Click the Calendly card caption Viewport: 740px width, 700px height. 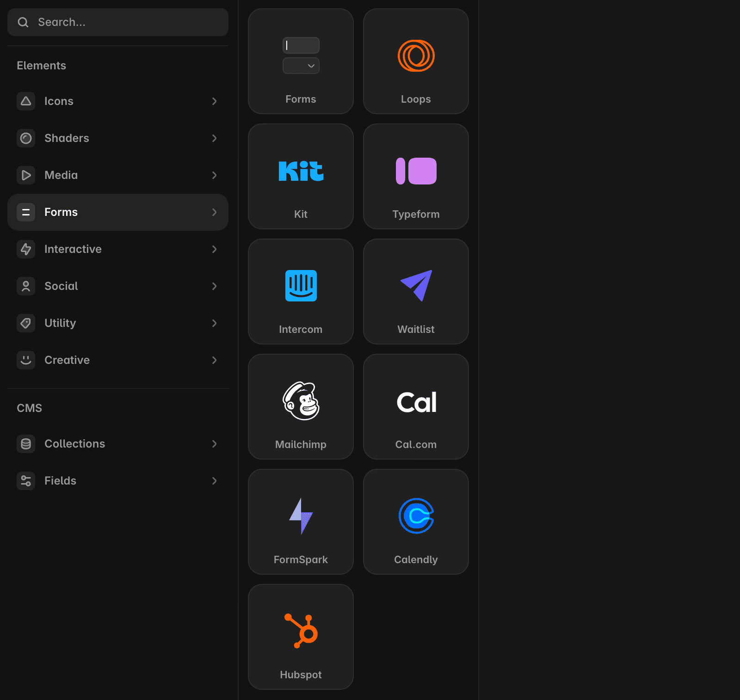416,560
